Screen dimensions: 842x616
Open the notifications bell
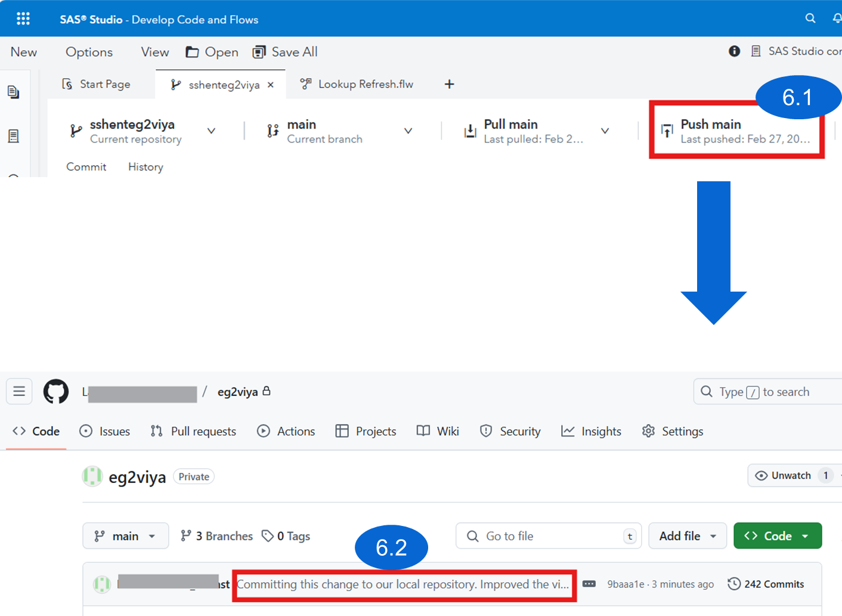(837, 18)
